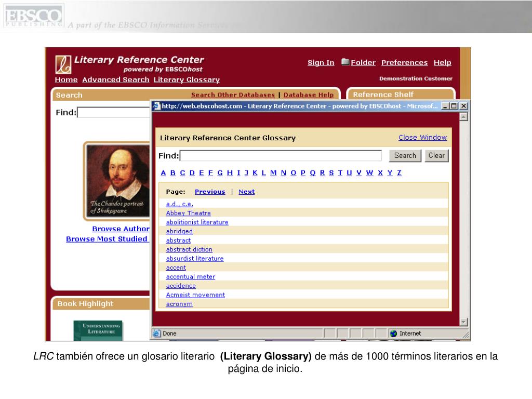Jump to glossary letter K
Viewport: 532px width, 399px height.
click(x=255, y=173)
